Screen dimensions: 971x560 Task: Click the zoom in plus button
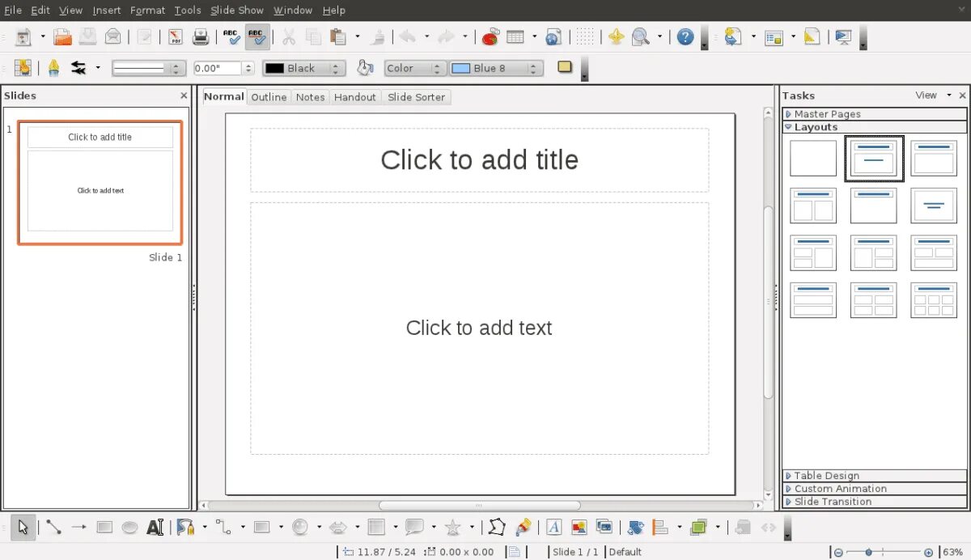pyautogui.click(x=929, y=552)
